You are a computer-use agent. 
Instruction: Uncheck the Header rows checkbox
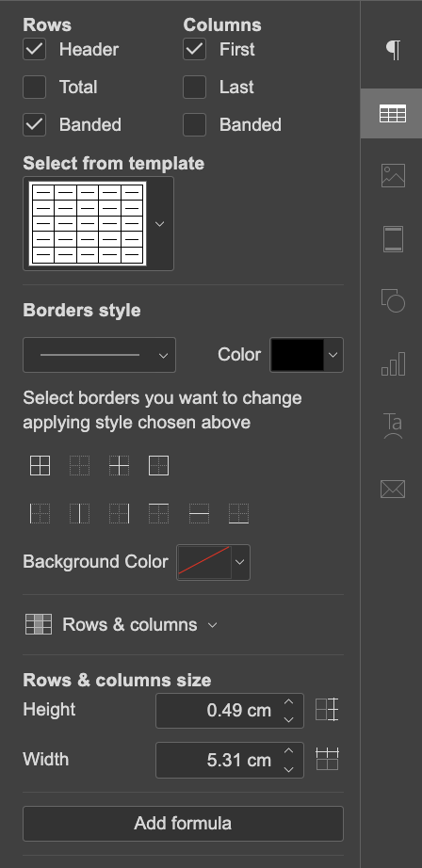pyautogui.click(x=34, y=49)
